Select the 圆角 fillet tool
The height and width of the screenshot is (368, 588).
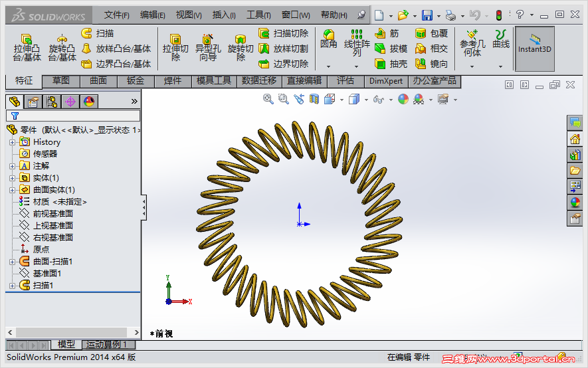(328, 39)
